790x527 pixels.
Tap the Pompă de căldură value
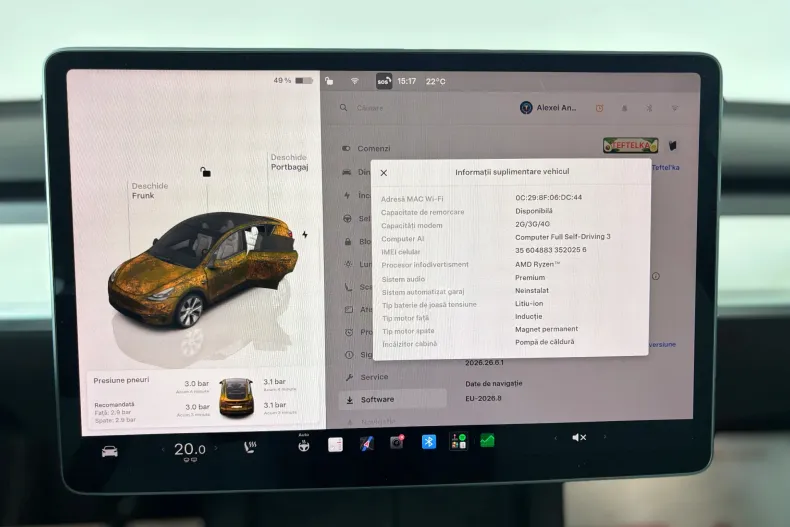point(544,342)
